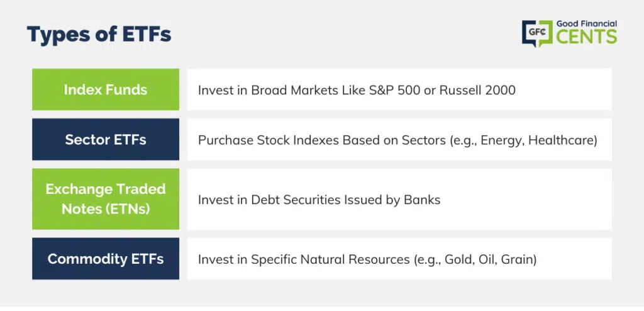Screen dimensions: 644x311
Task: Click the Good Financial text in logo
Action: pyautogui.click(x=587, y=25)
